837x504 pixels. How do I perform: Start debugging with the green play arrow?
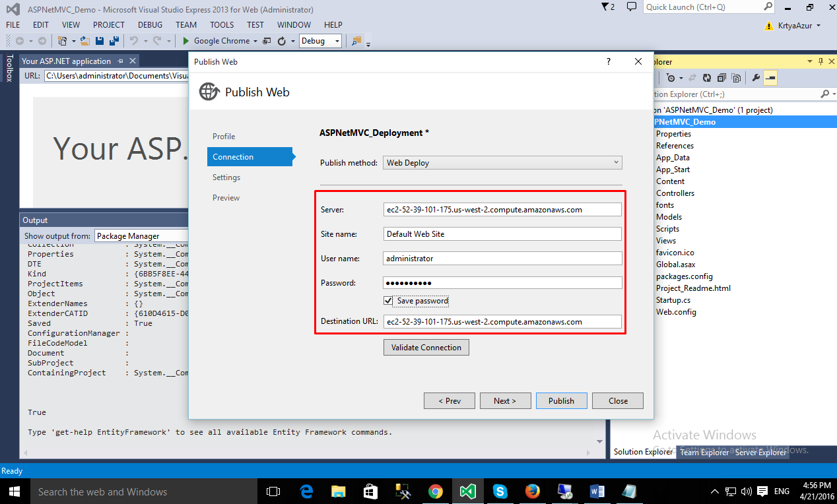(x=186, y=41)
